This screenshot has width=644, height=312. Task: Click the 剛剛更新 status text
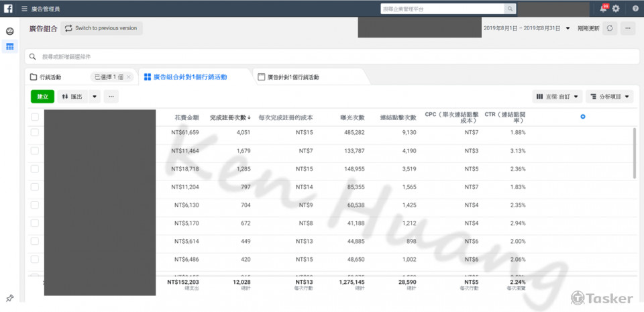pyautogui.click(x=588, y=28)
